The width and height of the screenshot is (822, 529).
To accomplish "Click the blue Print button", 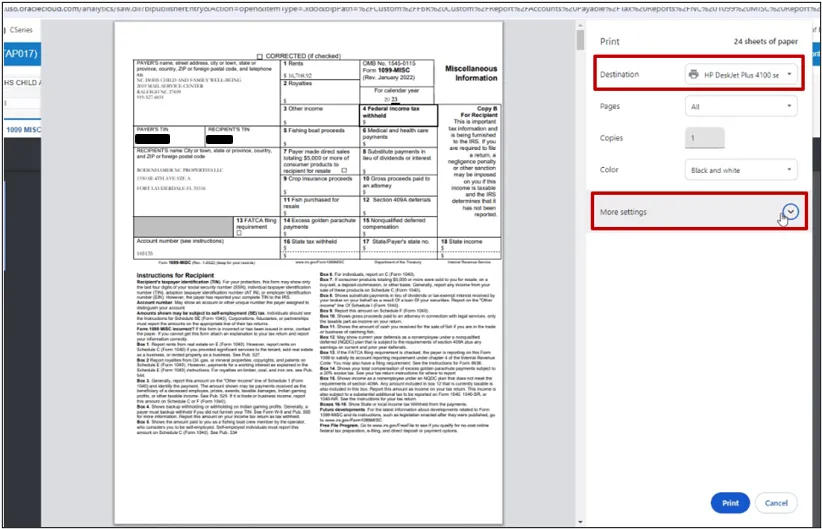I will [730, 503].
